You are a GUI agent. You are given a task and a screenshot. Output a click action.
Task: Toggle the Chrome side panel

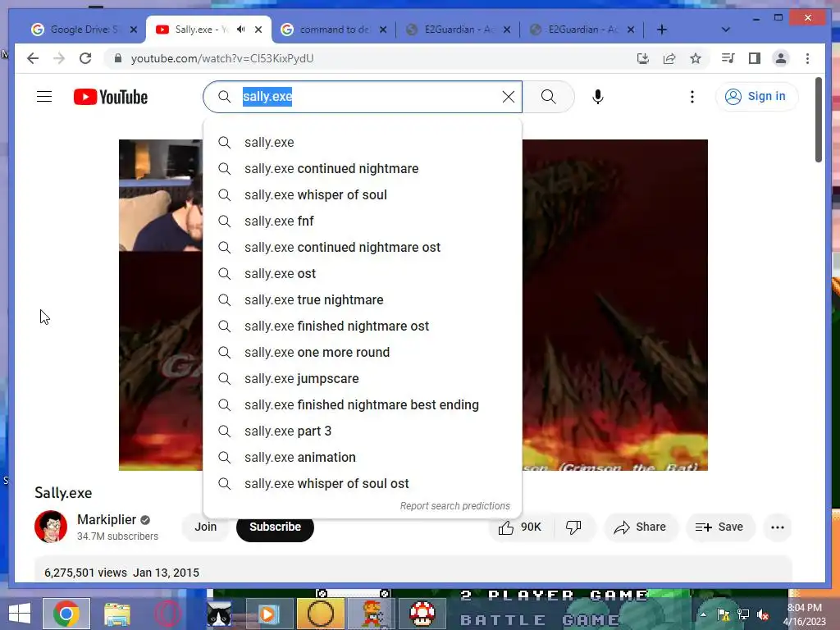coord(755,58)
